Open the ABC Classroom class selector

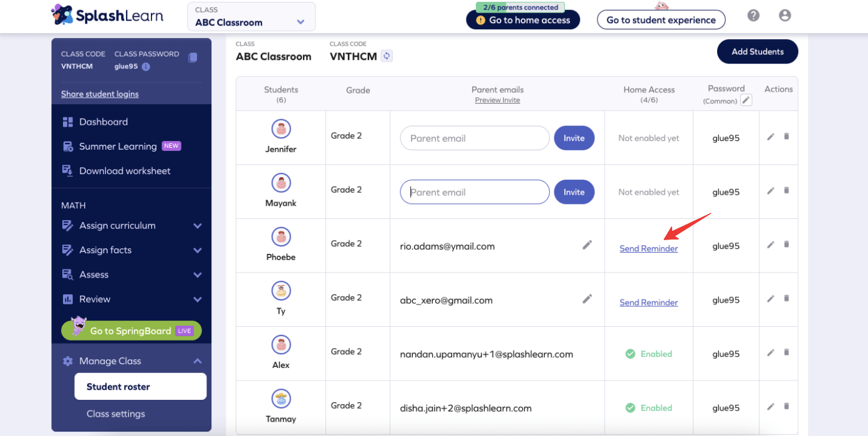251,16
